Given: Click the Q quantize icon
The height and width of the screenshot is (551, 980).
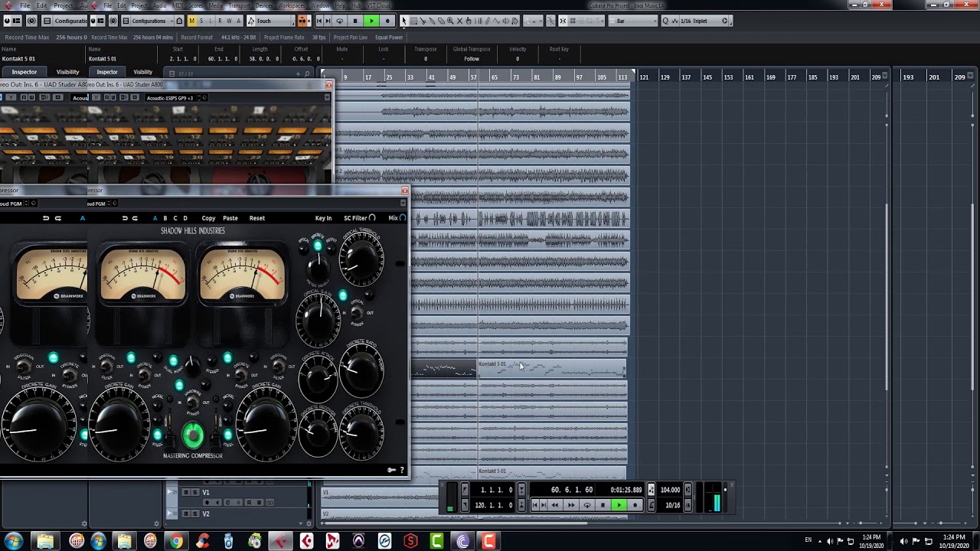Looking at the screenshot, I should tap(665, 21).
